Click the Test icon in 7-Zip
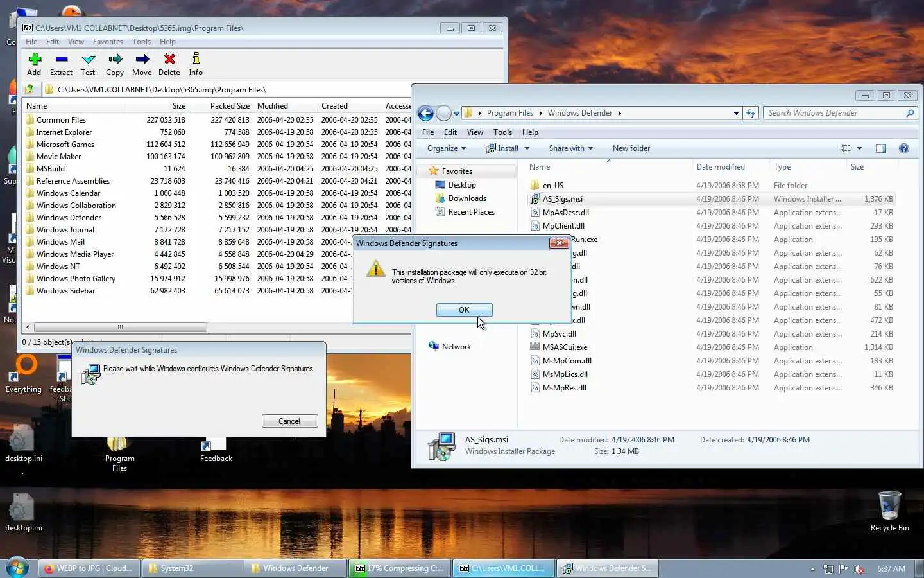Screen dimensions: 924x578 coord(88,59)
